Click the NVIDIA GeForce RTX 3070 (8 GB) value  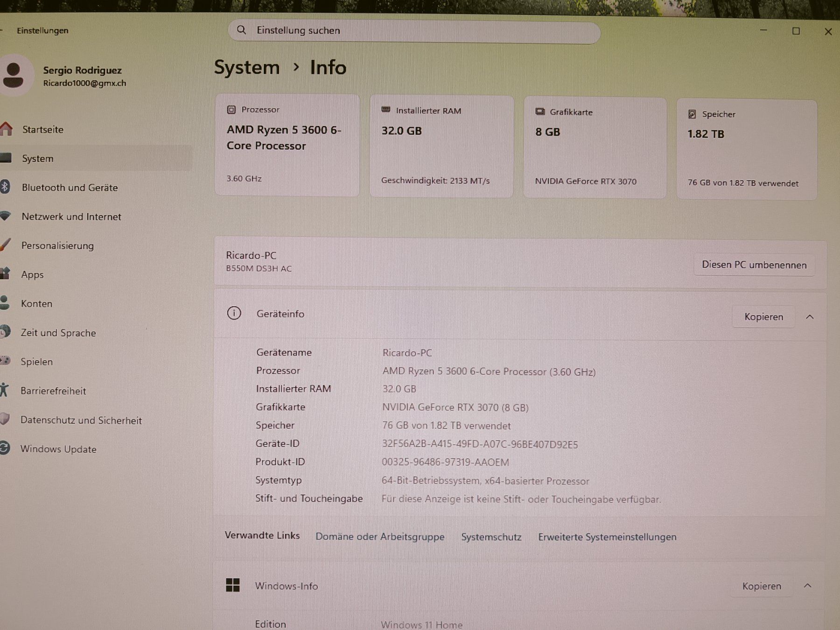tap(455, 407)
